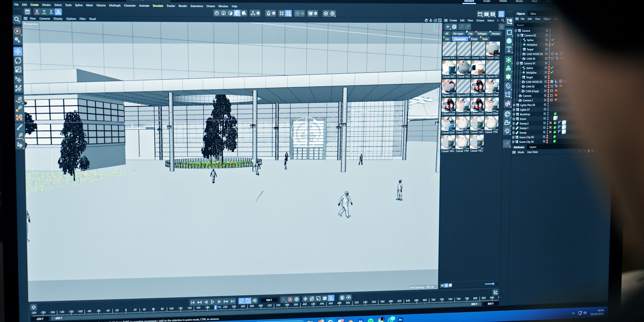Open the search magnifier at top-left
The image size is (644, 322).
[17, 19]
